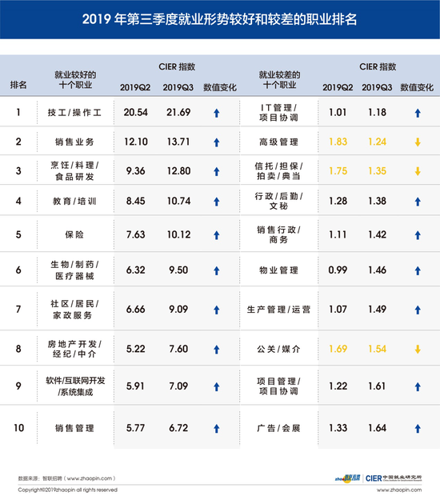This screenshot has width=440, height=504.
Task: Click the 数据来源 智联招聘 source line
Action: tap(66, 478)
